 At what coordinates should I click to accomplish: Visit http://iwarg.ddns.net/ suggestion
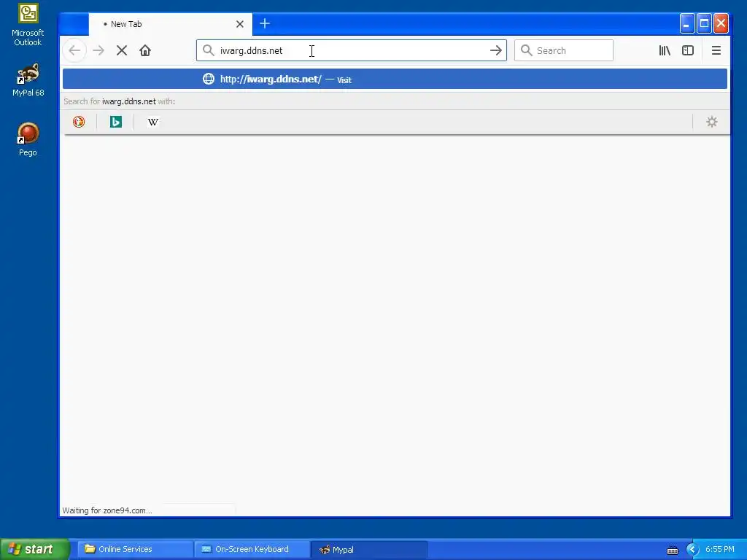395,79
